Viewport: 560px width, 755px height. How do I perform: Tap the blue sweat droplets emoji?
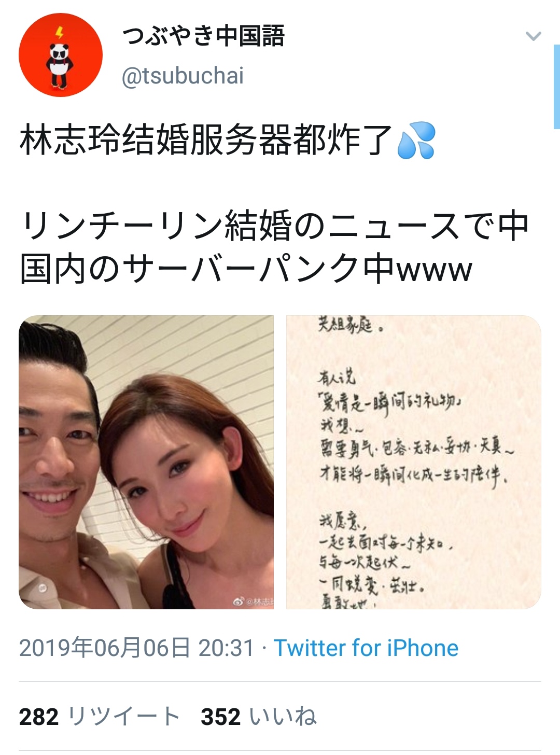(x=416, y=141)
